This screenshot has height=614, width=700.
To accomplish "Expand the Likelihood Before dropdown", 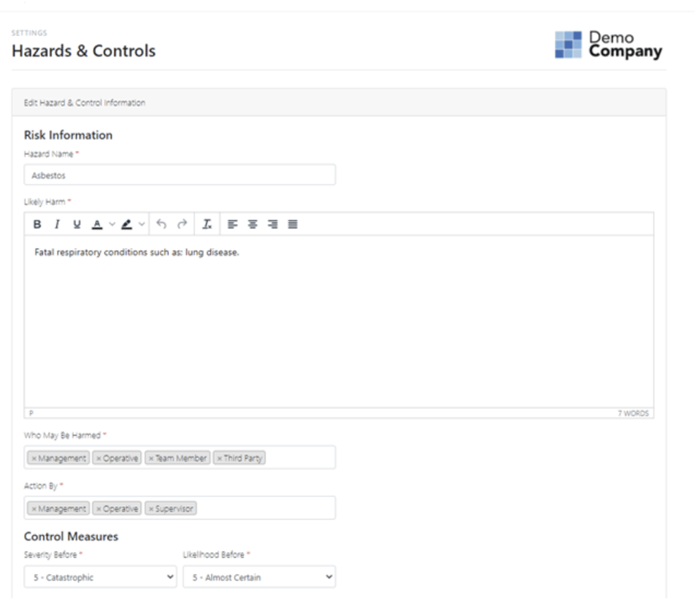I will pyautogui.click(x=259, y=577).
